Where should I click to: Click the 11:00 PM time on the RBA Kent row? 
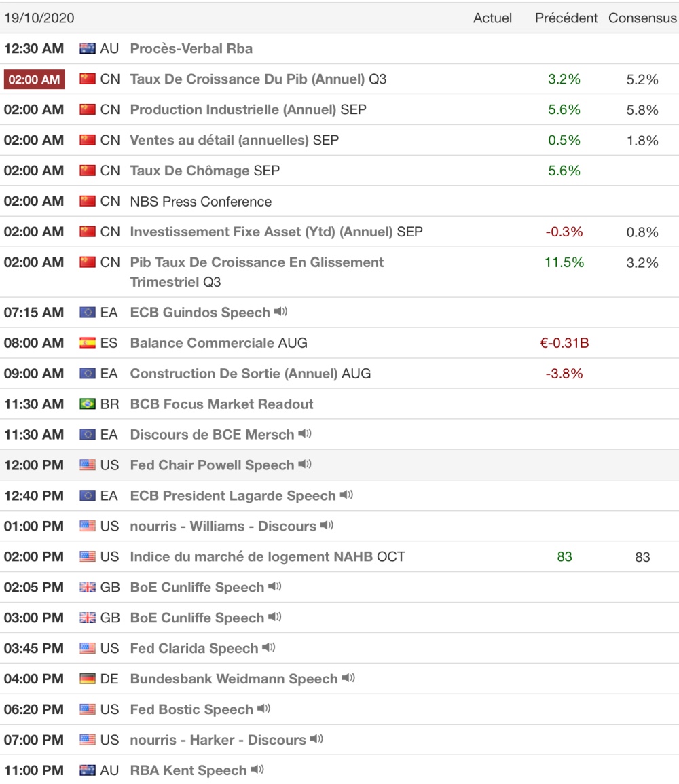(x=34, y=770)
